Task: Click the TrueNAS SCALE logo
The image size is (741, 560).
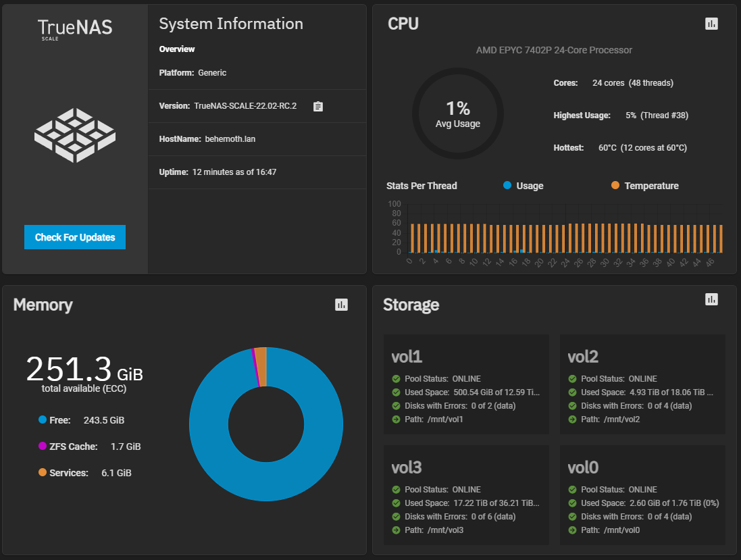Action: tap(75, 29)
